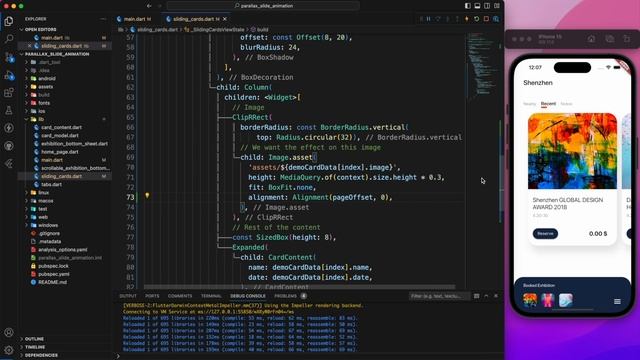
Task: Open the Flutter sidebar view
Action: click(x=9, y=164)
